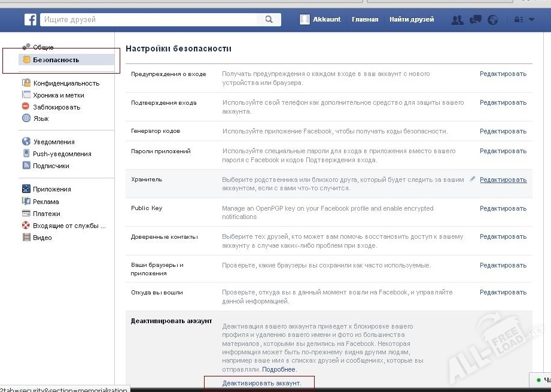Edit Предупреждения о входе setting
Screen dimensions: 551x392
(x=503, y=74)
